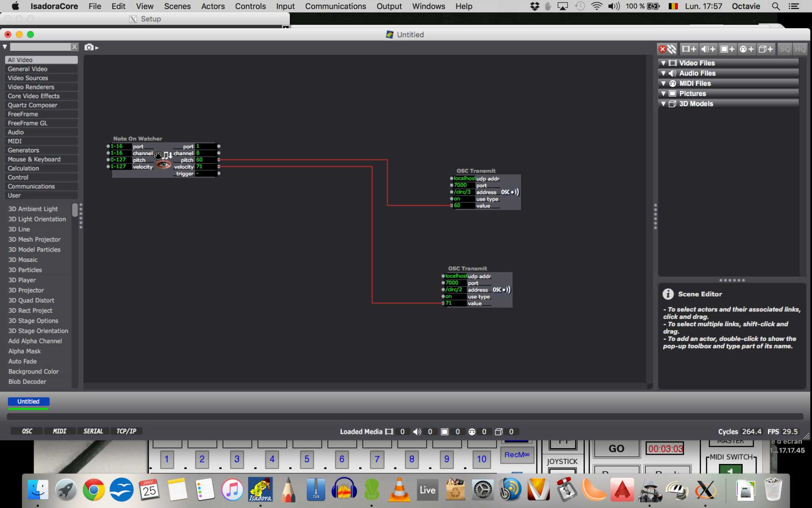This screenshot has width=812, height=508.
Task: Click the remove unused media icon
Action: coord(667,49)
